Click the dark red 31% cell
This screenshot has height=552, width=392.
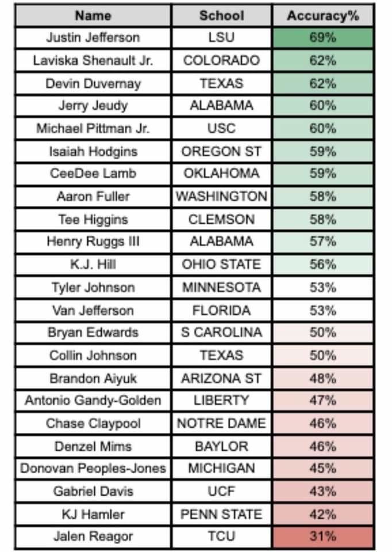pos(322,536)
